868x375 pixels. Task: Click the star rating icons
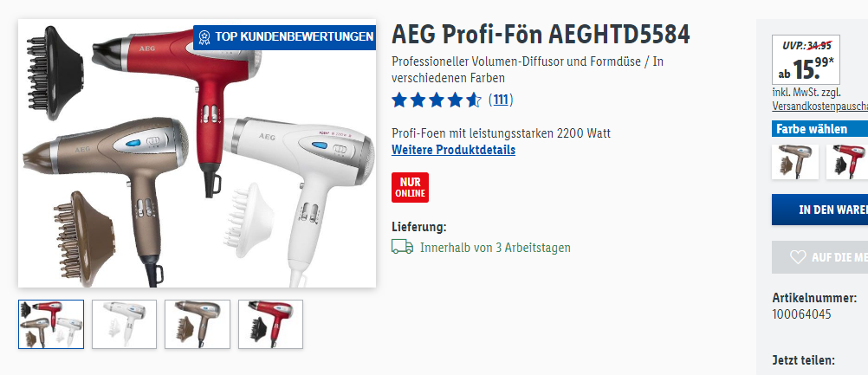[x=437, y=100]
